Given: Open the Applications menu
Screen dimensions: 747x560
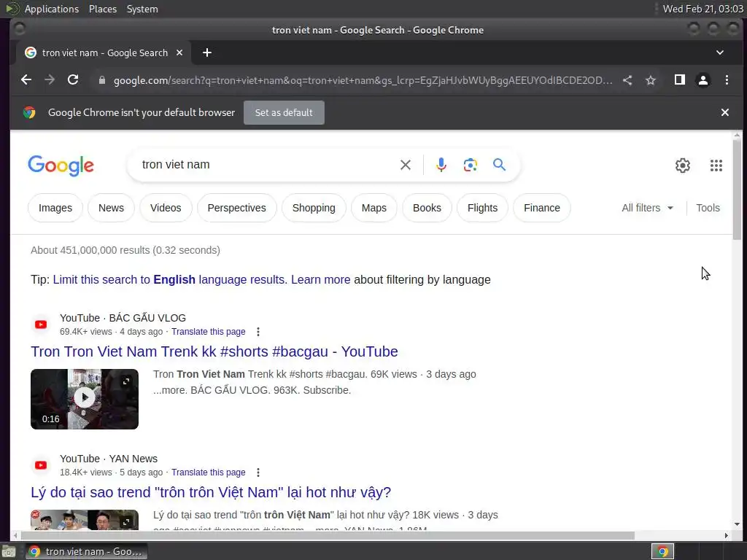Looking at the screenshot, I should pyautogui.click(x=52, y=9).
